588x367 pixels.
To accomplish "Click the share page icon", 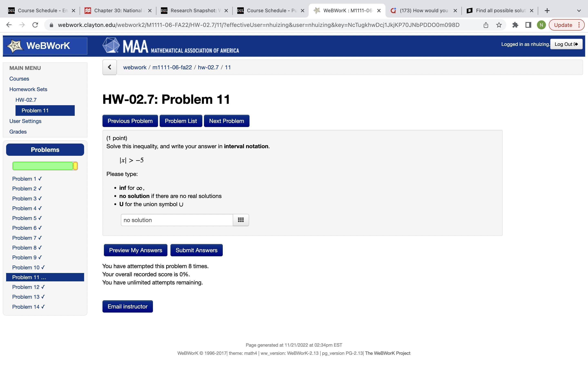I will [486, 25].
